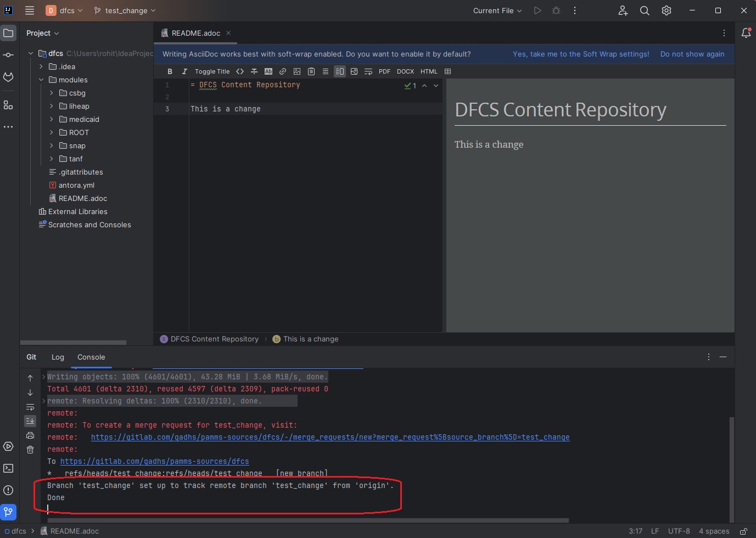Click Yes take me to Soft Wrap settings
756x538 pixels.
pyautogui.click(x=581, y=54)
